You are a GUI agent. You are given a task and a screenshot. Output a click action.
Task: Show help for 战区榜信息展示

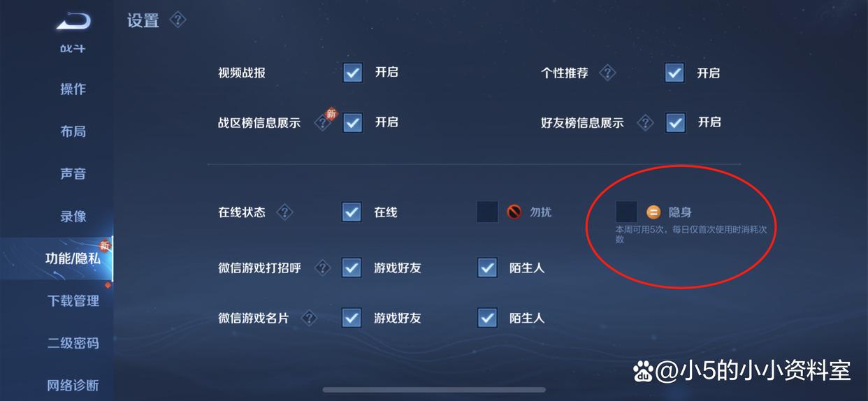pyautogui.click(x=322, y=123)
